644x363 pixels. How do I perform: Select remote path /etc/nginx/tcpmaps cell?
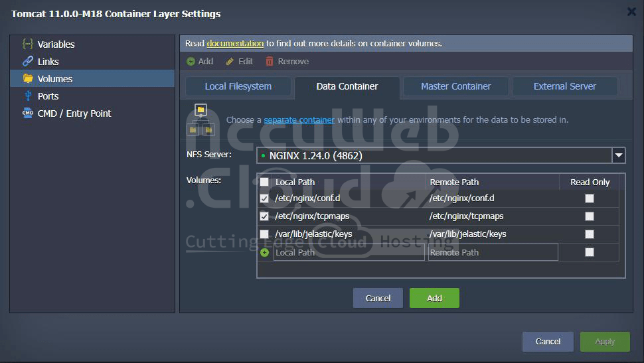tap(466, 216)
